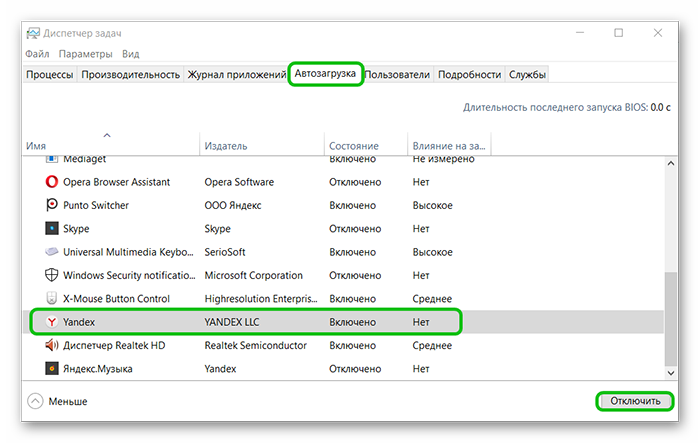Minimize the Диспетчер задач window

pyautogui.click(x=580, y=33)
